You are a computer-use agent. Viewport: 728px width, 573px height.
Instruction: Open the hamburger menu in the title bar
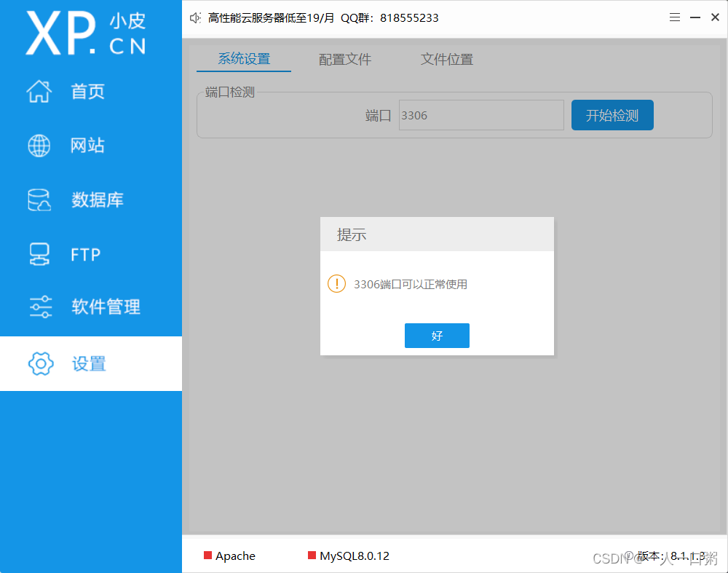click(x=675, y=17)
